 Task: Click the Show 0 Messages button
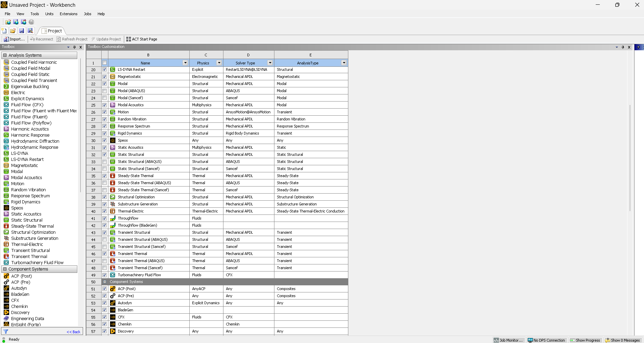click(623, 340)
